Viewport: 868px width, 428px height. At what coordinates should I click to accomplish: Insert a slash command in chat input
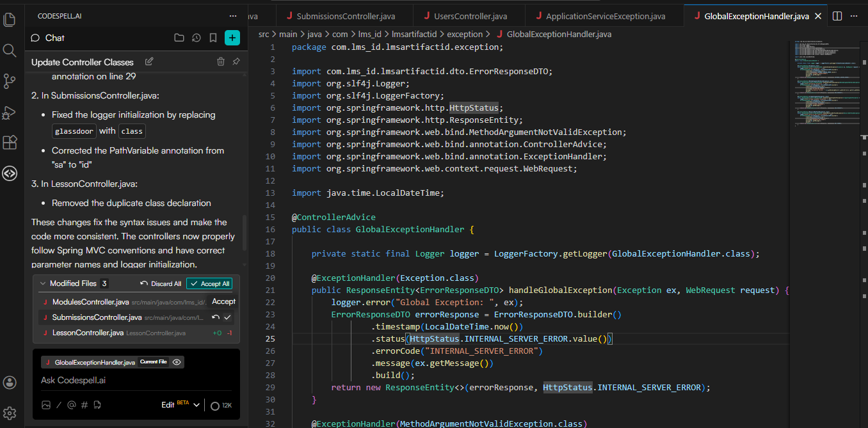pos(59,405)
